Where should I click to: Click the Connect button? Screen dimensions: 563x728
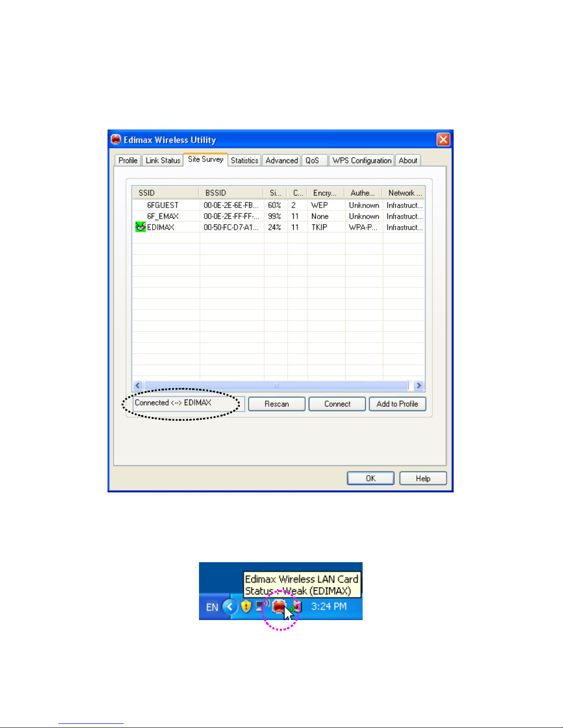(x=337, y=404)
